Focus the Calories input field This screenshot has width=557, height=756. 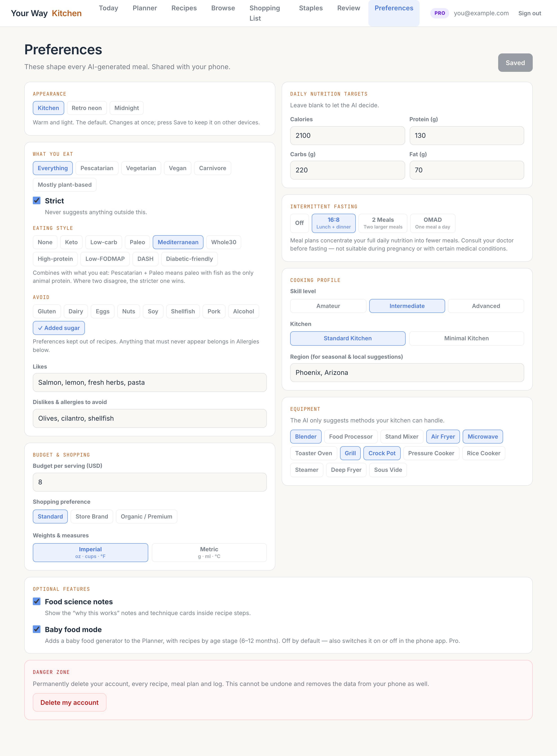point(347,135)
